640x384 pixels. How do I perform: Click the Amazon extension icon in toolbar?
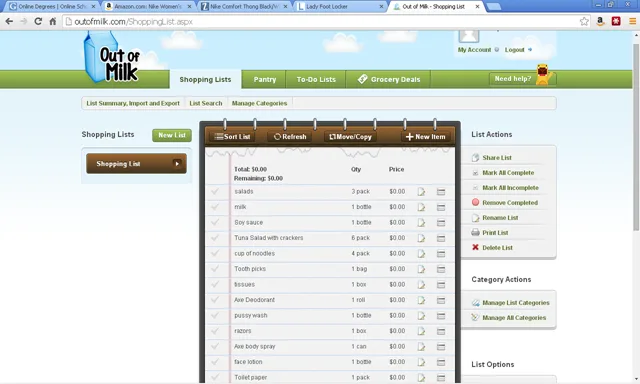(600, 21)
